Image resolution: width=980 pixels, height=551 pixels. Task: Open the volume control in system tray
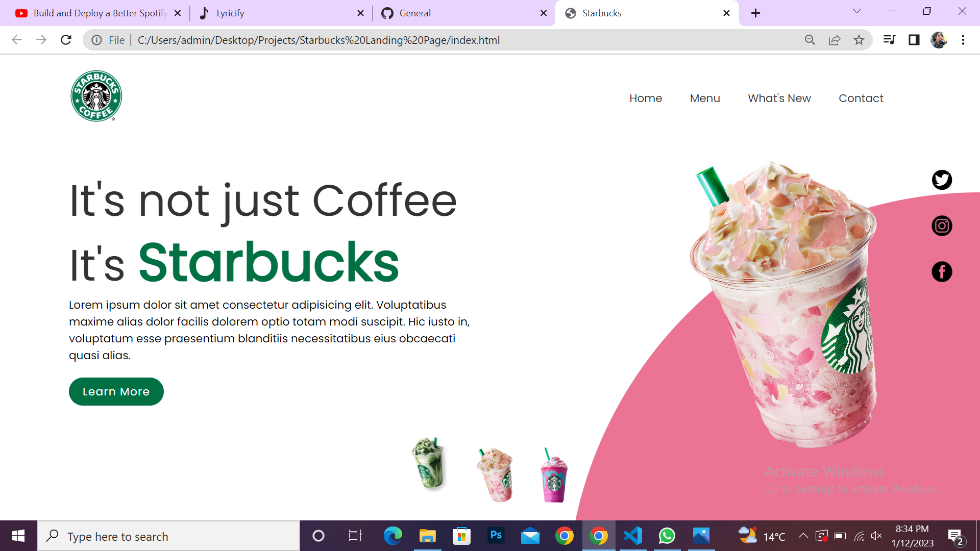[877, 536]
